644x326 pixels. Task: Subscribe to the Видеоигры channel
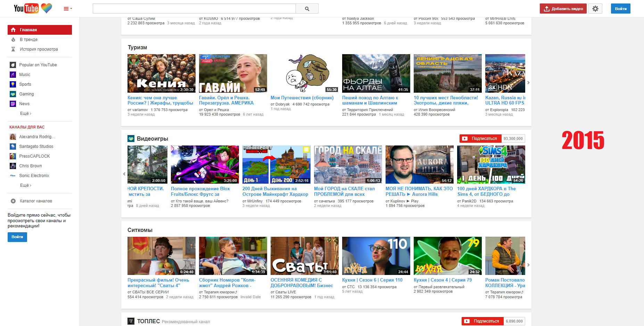pos(480,139)
